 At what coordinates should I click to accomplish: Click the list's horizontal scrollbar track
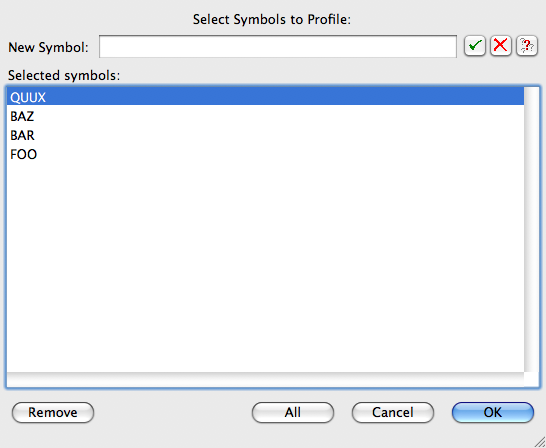click(x=265, y=379)
